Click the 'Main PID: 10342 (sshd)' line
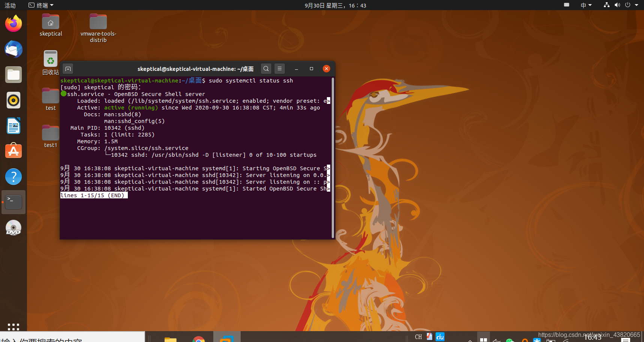 [107, 128]
